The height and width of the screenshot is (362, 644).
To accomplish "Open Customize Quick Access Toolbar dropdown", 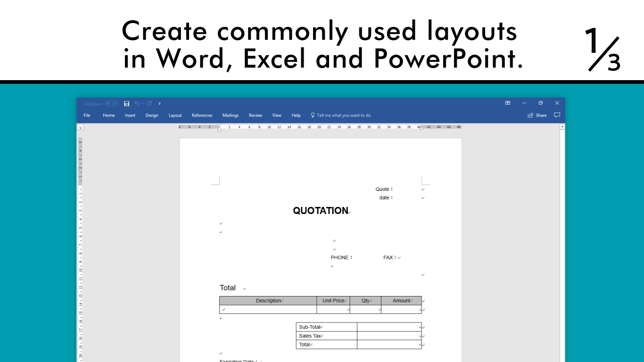I will [160, 104].
